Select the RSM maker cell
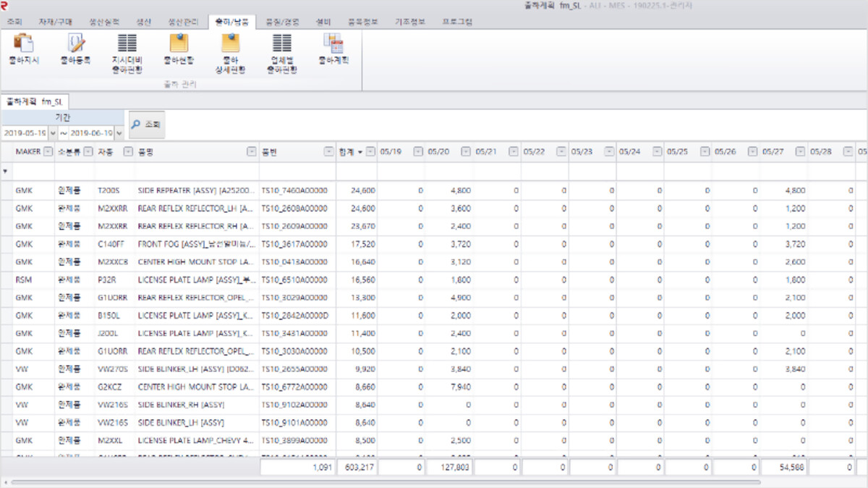The image size is (868, 488). click(33, 279)
